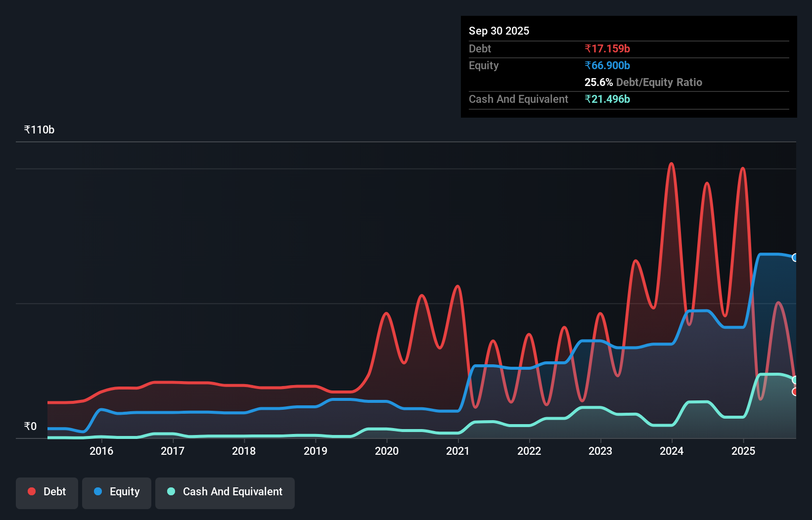
Task: Click the 2023 x-axis label
Action: pos(600,451)
